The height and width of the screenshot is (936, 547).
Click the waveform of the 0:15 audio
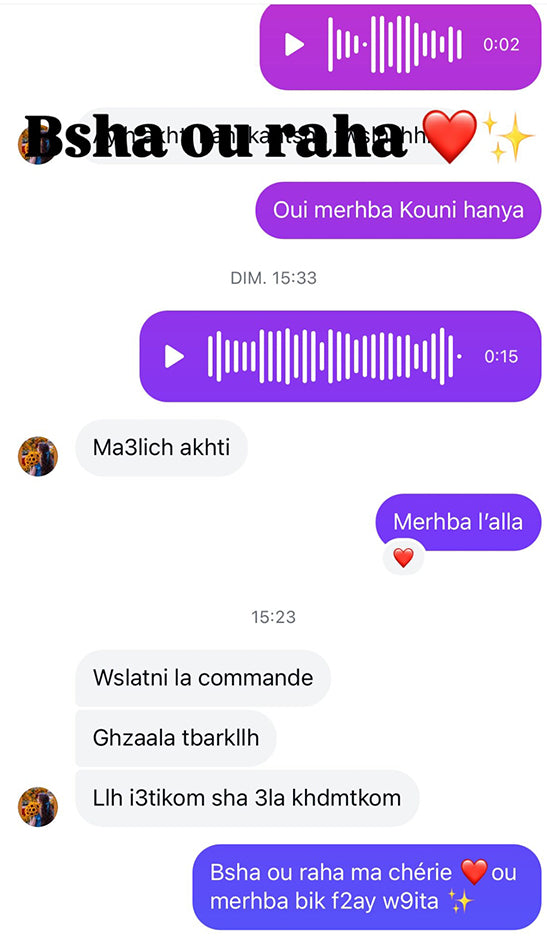(x=334, y=356)
